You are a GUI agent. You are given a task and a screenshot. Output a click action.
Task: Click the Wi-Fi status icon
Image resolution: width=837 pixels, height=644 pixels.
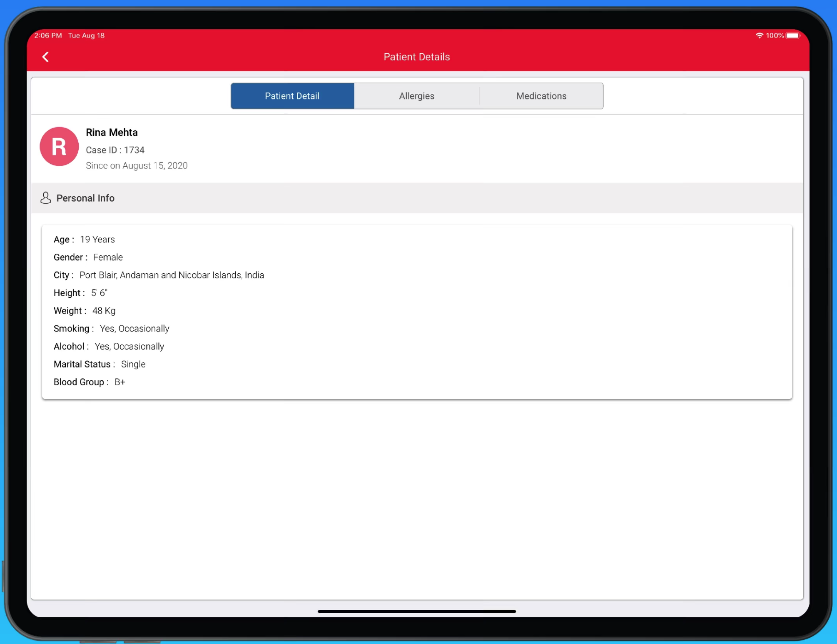760,35
